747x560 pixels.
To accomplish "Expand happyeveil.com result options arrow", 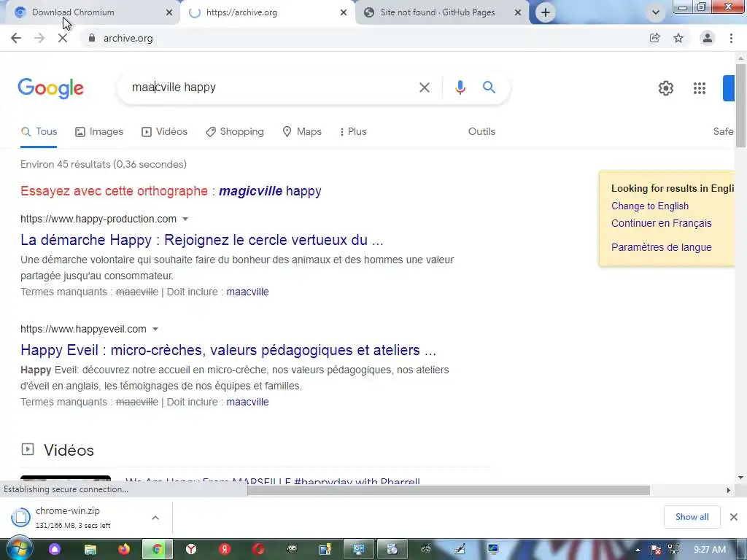I will [155, 329].
